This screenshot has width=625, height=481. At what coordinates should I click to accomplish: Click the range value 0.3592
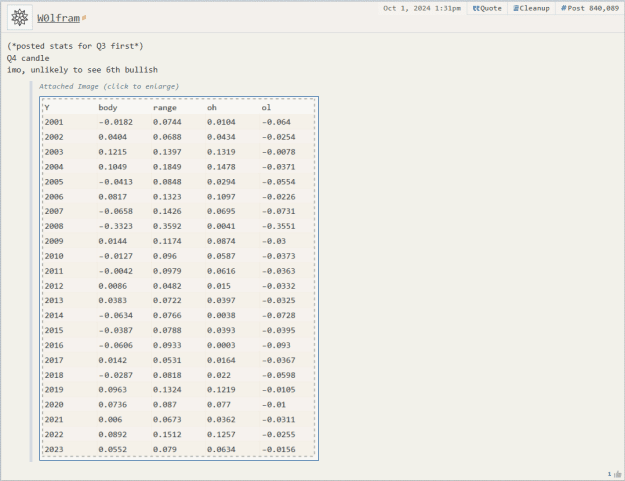coord(167,226)
